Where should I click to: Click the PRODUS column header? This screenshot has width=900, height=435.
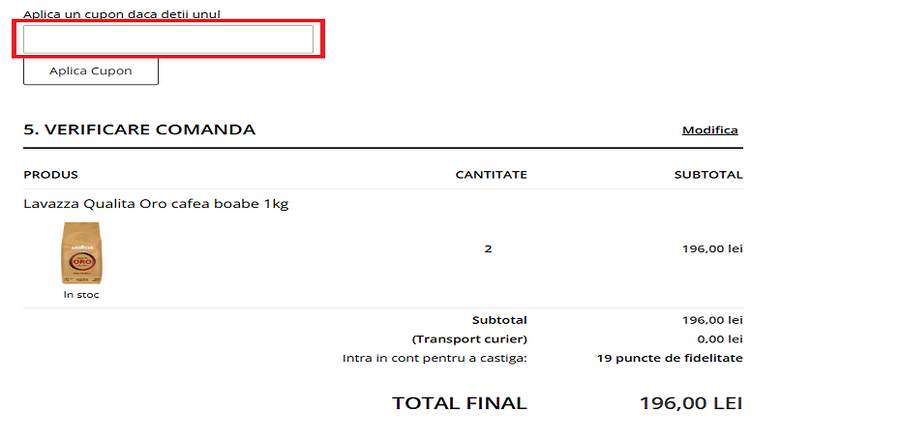click(50, 175)
